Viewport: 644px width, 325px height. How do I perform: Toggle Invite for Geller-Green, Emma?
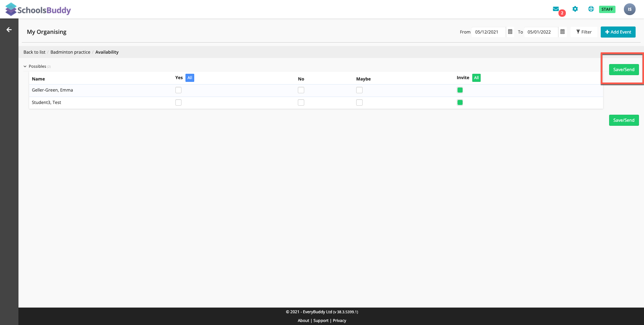tap(460, 90)
